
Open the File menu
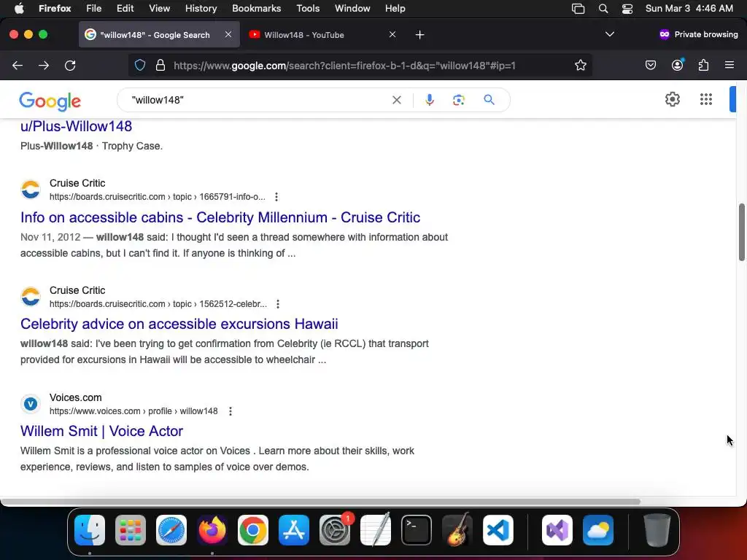pos(94,8)
